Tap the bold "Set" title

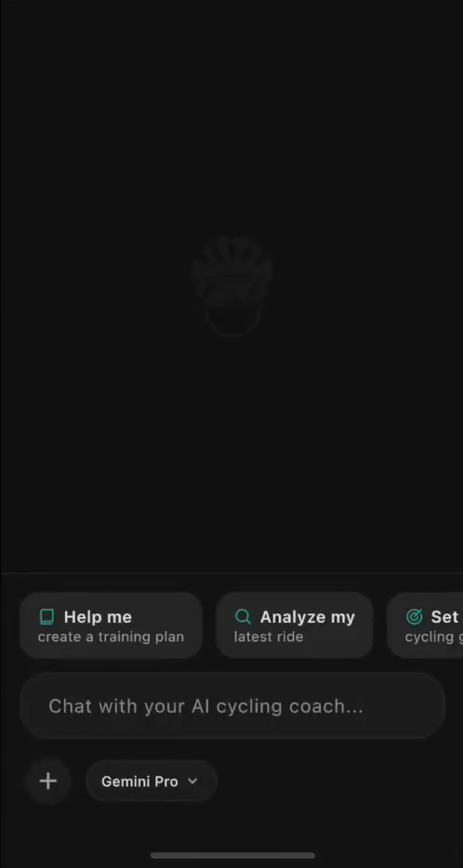[444, 617]
